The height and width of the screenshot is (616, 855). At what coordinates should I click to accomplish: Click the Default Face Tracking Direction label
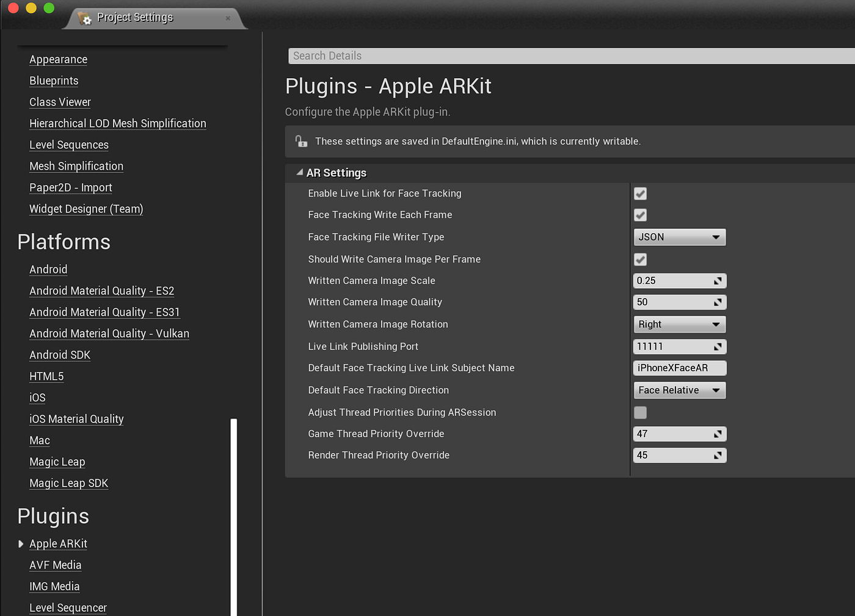click(379, 390)
